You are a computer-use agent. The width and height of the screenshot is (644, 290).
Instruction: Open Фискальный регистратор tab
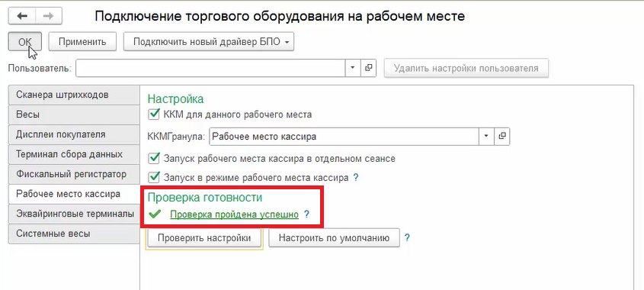[x=74, y=174]
